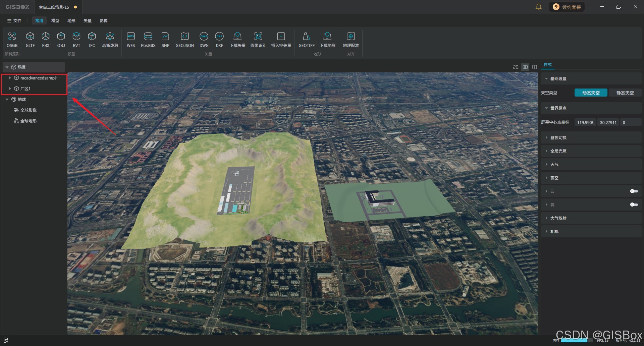Start the 影像识别 tool

click(x=258, y=40)
